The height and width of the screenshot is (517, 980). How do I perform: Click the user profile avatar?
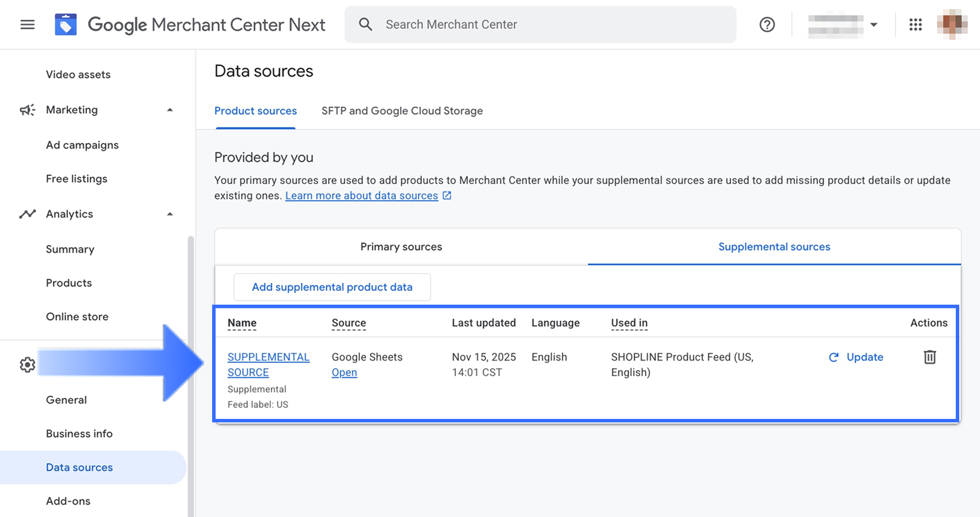pos(952,25)
